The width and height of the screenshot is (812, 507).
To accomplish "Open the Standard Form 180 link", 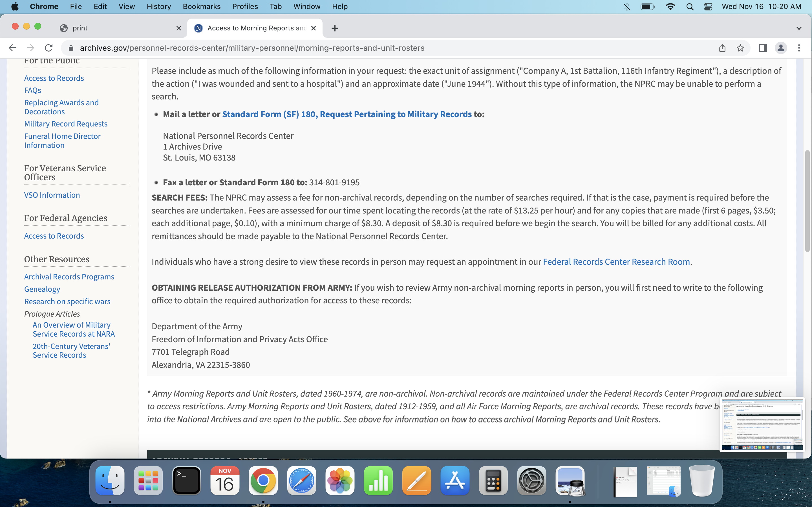I will tap(347, 114).
